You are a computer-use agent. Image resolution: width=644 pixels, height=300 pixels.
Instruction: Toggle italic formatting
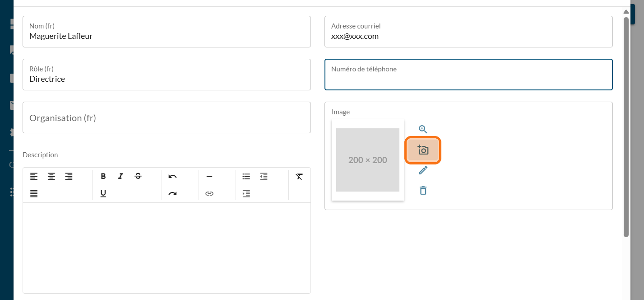[120, 176]
